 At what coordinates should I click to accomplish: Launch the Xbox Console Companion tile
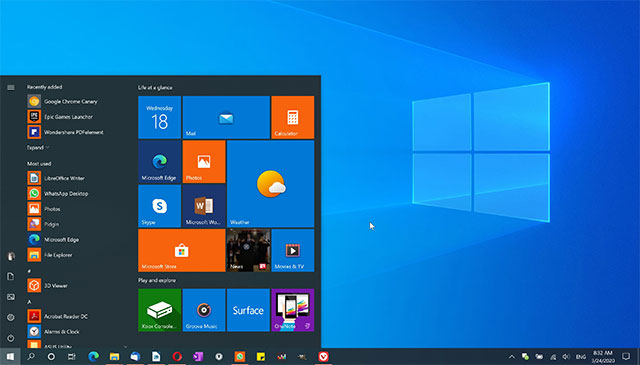pos(160,310)
